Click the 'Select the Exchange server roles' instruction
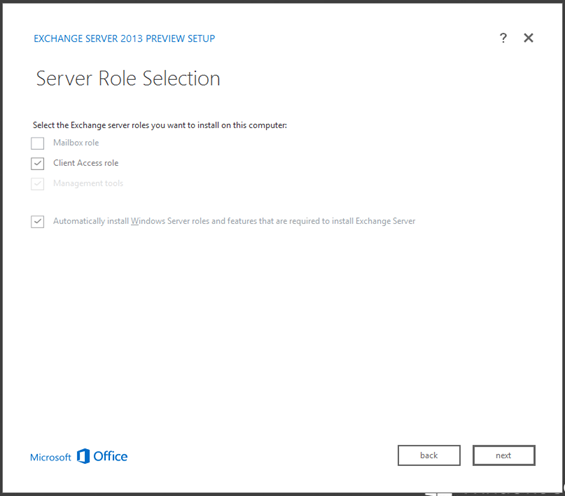The image size is (565, 496). click(x=160, y=125)
